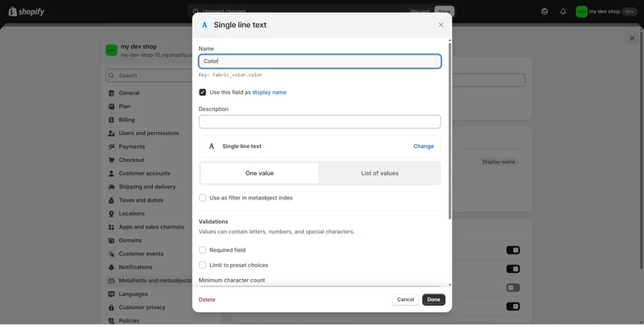644x325 pixels.
Task: Click the dialog vertical scrollbar
Action: pos(450,130)
